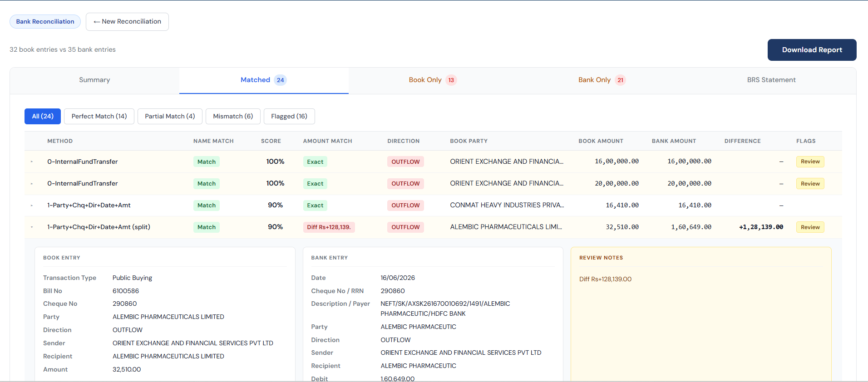868x382 pixels.
Task: Click the SCORE column header
Action: [271, 141]
